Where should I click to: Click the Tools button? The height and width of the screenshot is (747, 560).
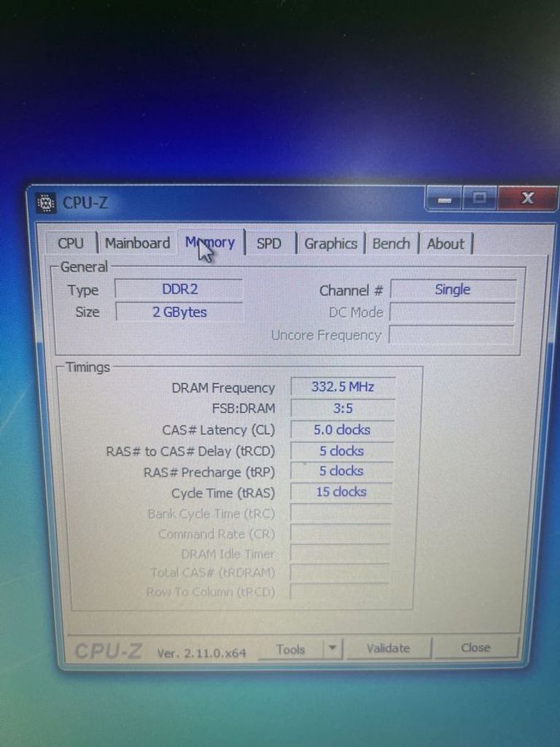tap(290, 649)
